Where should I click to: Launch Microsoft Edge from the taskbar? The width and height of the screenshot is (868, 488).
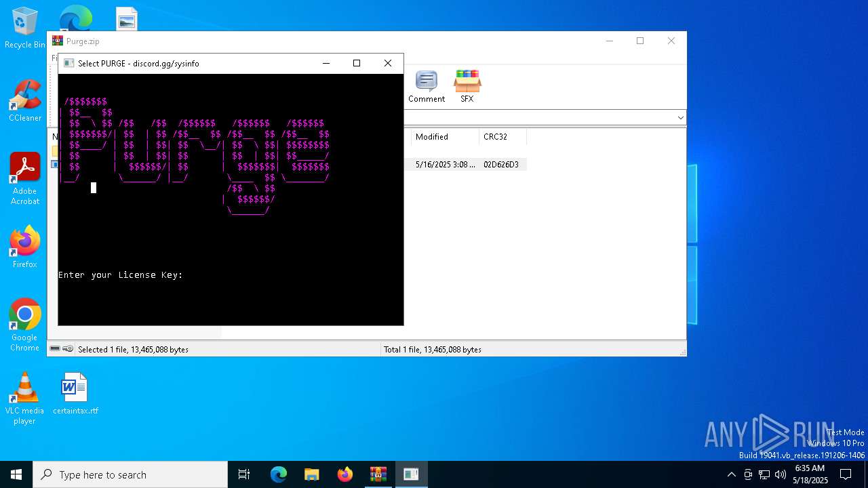(279, 474)
